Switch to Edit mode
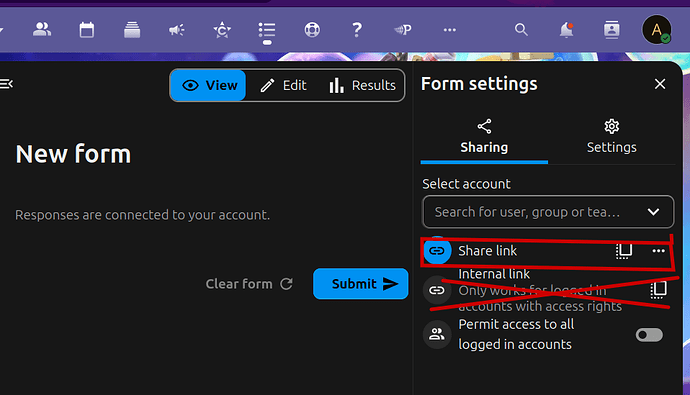 pyautogui.click(x=283, y=85)
